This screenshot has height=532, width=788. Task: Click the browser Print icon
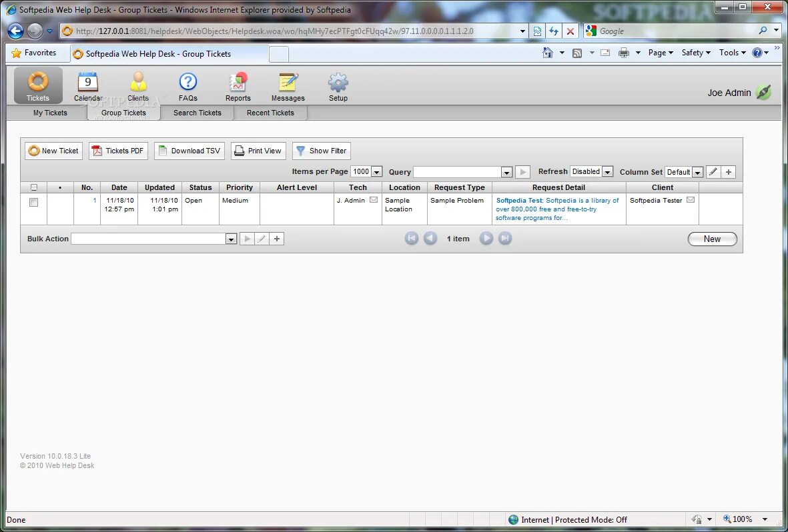(624, 53)
